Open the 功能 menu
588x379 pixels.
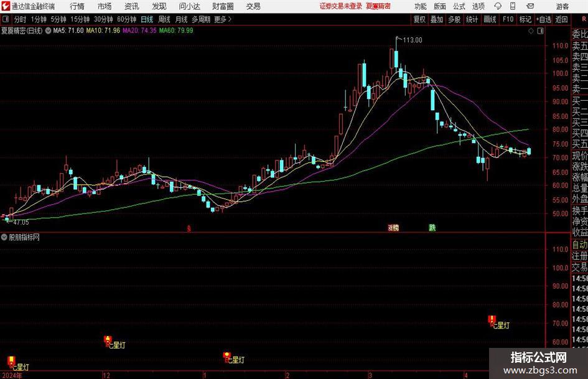421,6
